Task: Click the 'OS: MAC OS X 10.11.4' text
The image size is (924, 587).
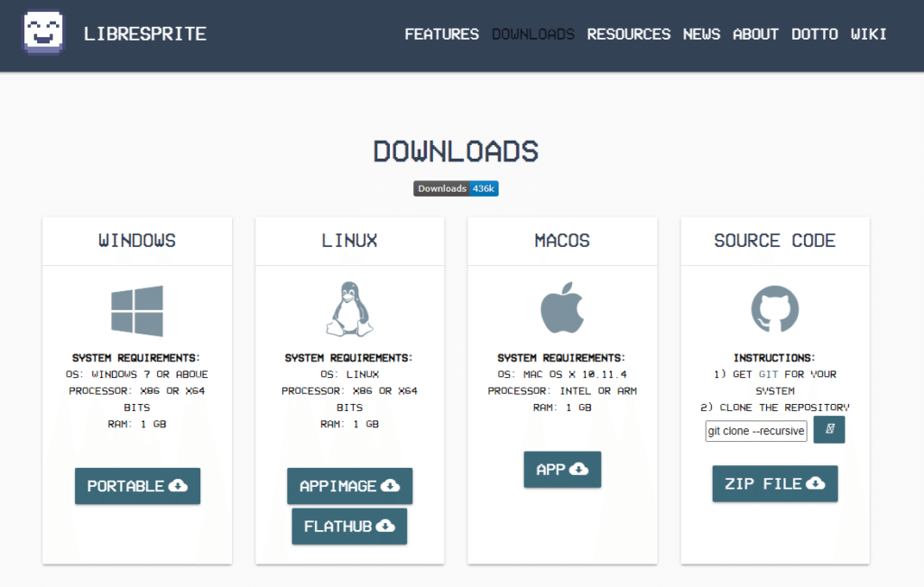Action: (562, 374)
